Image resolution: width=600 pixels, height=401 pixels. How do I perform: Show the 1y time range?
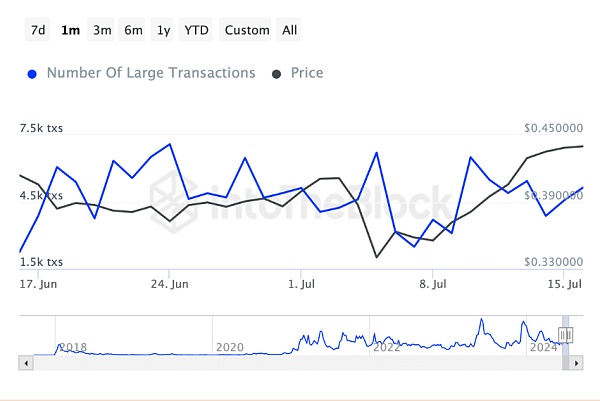[163, 30]
